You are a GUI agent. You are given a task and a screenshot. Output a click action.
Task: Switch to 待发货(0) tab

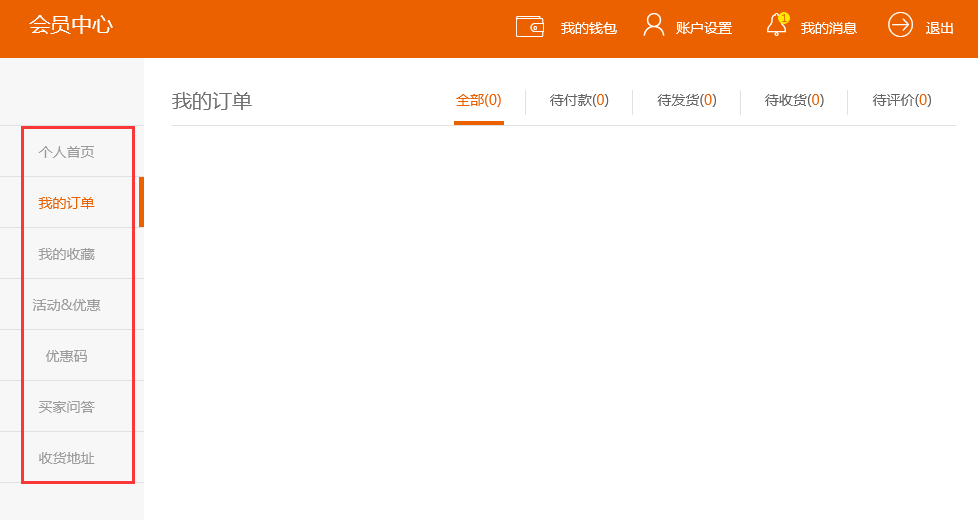686,100
